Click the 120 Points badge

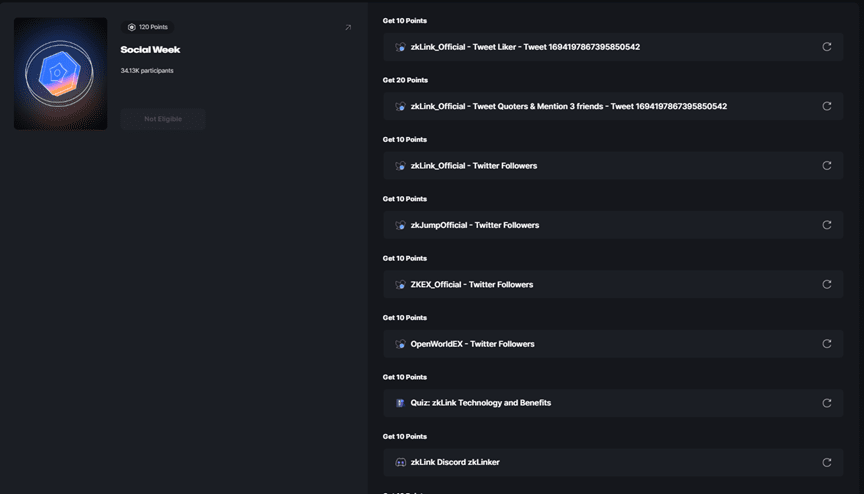[x=148, y=27]
